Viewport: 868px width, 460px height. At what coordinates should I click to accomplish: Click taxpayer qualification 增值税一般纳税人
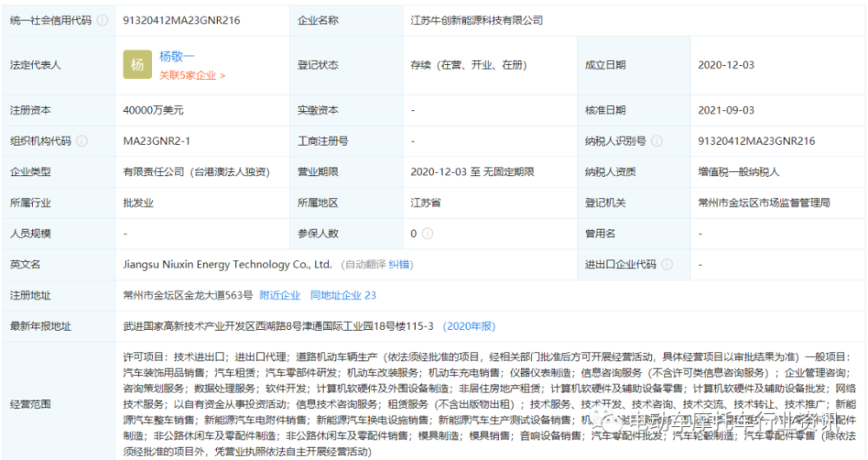click(x=738, y=172)
